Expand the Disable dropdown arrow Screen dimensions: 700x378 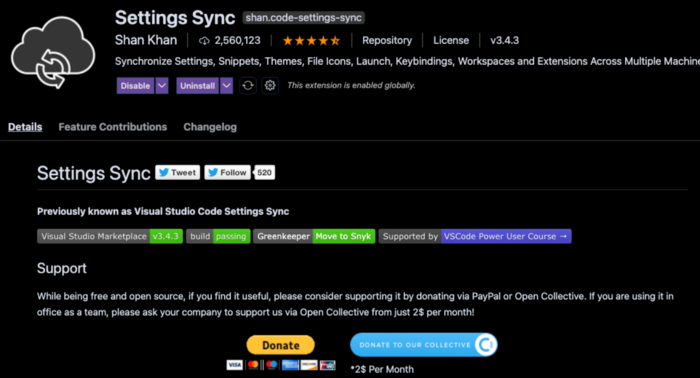pos(162,86)
